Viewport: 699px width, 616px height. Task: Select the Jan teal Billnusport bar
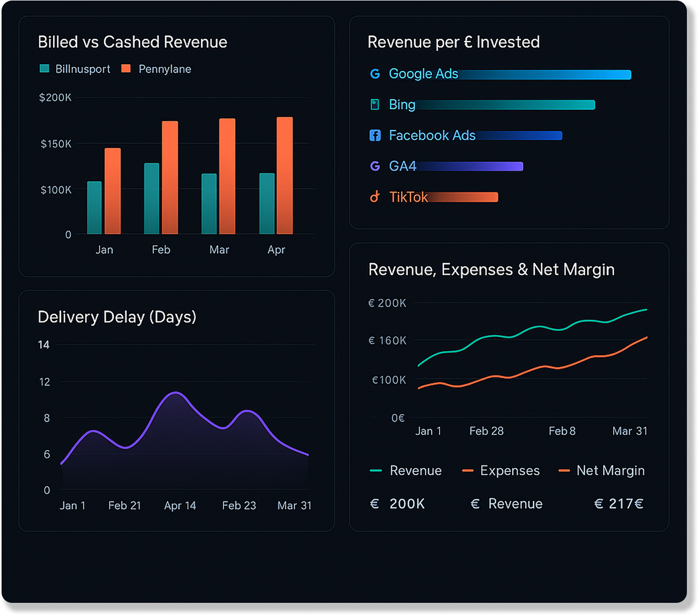click(x=94, y=208)
